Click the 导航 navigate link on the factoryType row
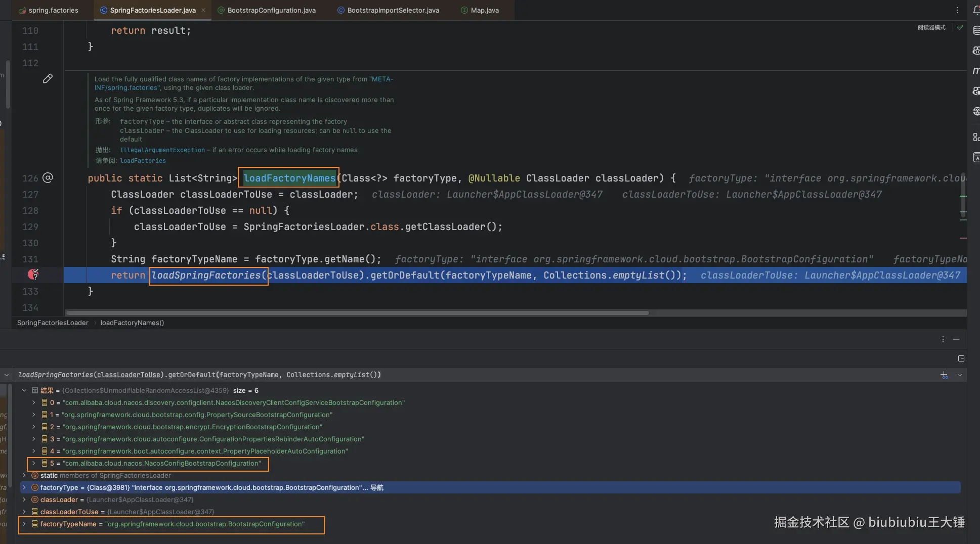The width and height of the screenshot is (980, 544). pos(377,487)
